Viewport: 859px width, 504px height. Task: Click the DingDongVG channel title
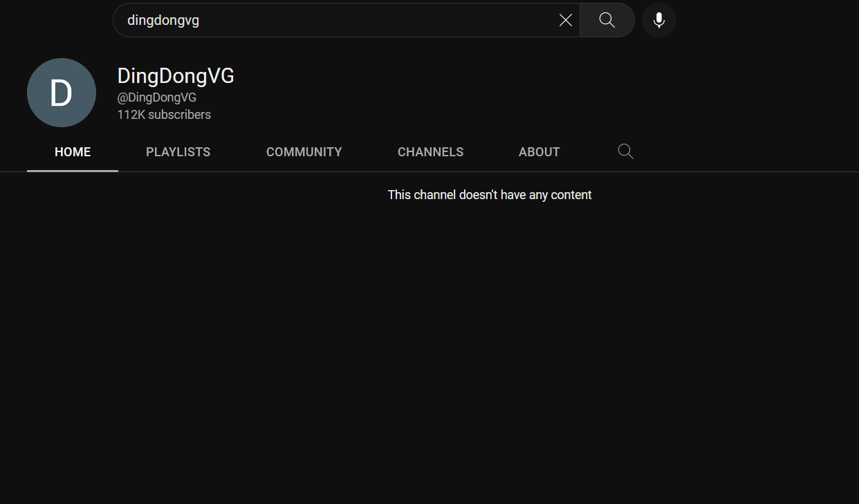[176, 76]
